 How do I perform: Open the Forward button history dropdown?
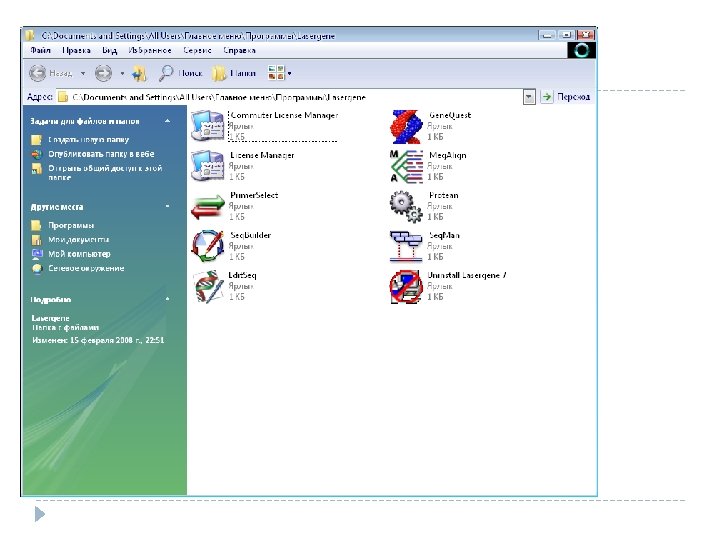tap(122, 73)
